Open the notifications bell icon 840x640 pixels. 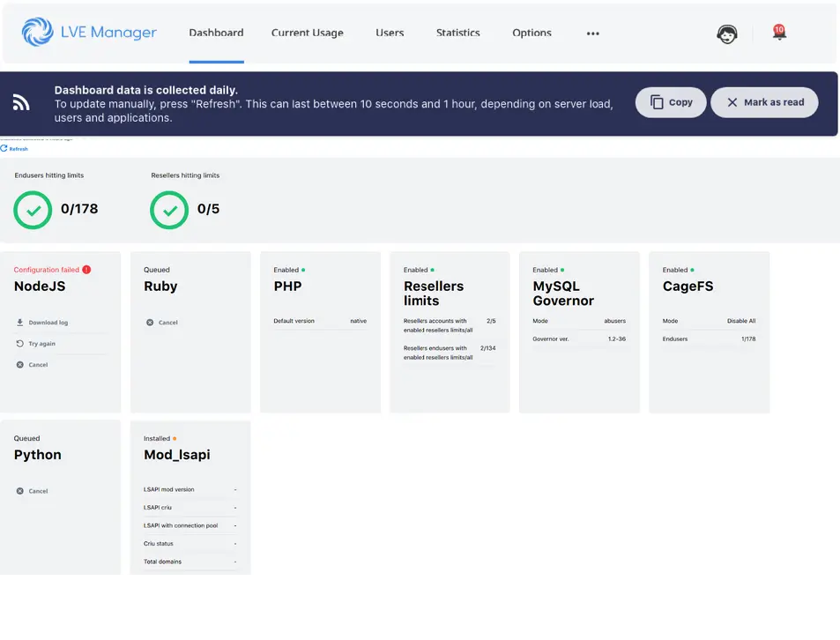pos(779,33)
